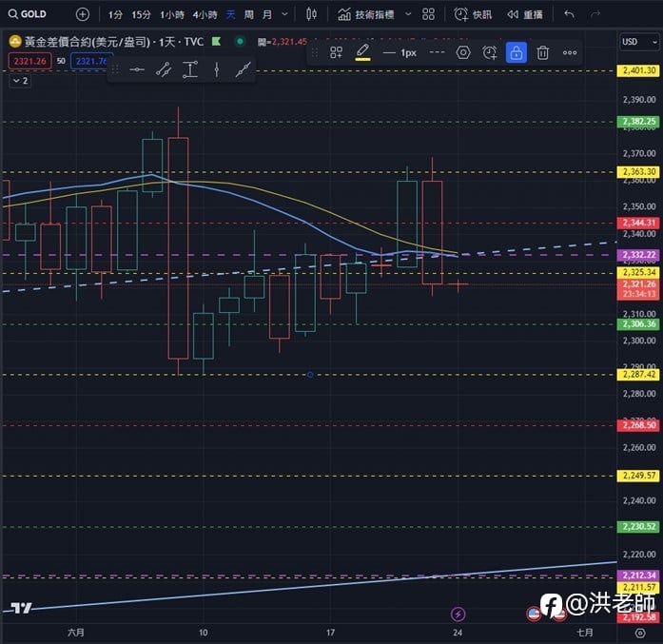The width and height of the screenshot is (663, 644).
Task: Select the 15分 timeframe
Action: [141, 15]
